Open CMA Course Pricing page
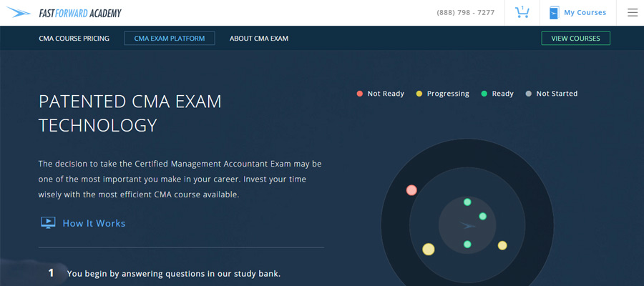This screenshot has width=644, height=286. click(x=74, y=38)
